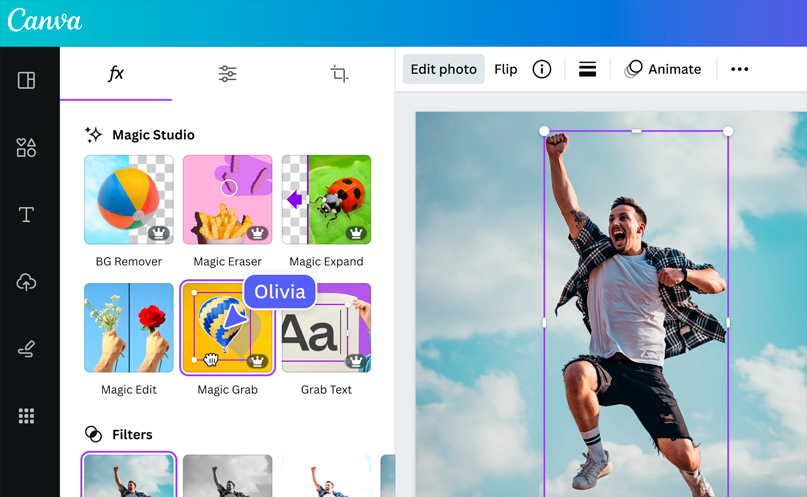This screenshot has width=807, height=497.
Task: Open the Draw tool in sidebar
Action: click(x=26, y=349)
